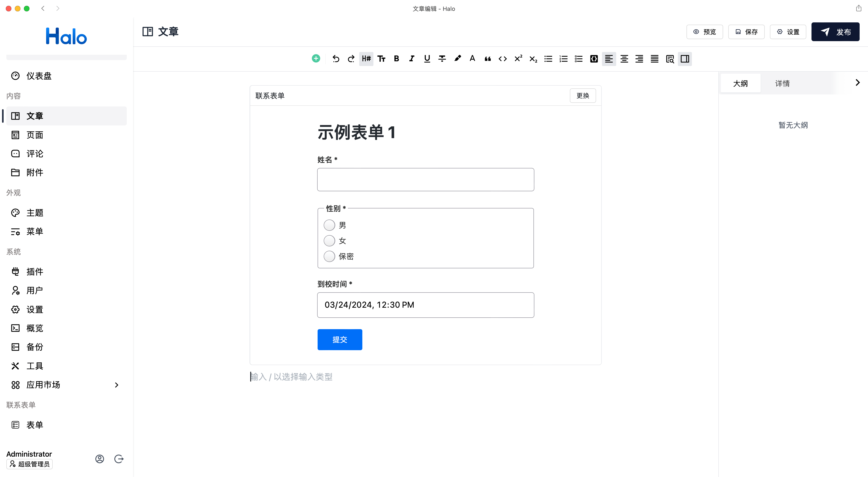The image size is (868, 477).
Task: Click the 预览 button
Action: coord(705,32)
